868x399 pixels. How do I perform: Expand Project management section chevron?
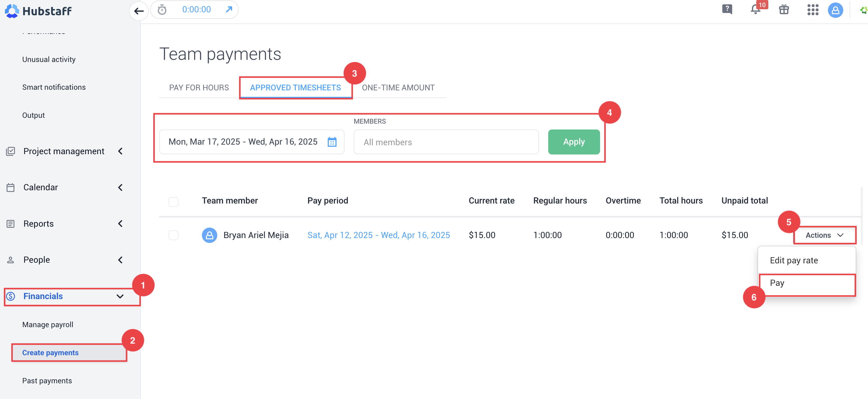click(120, 151)
